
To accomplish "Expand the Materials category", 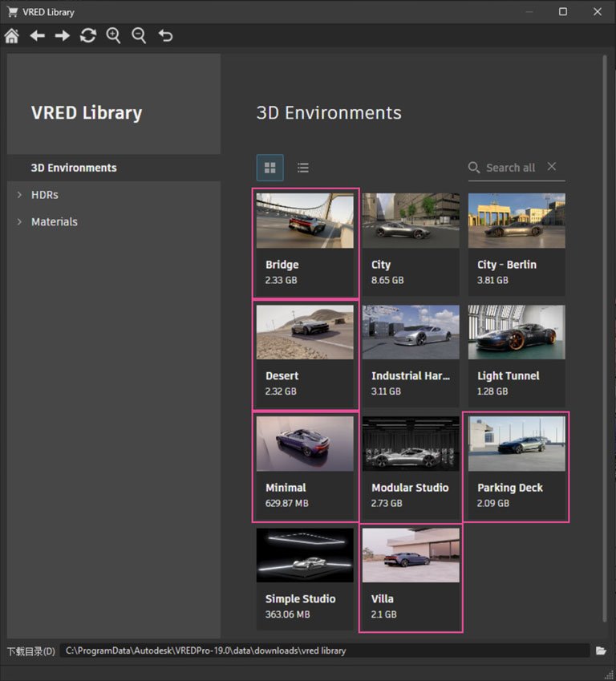I will pyautogui.click(x=19, y=221).
